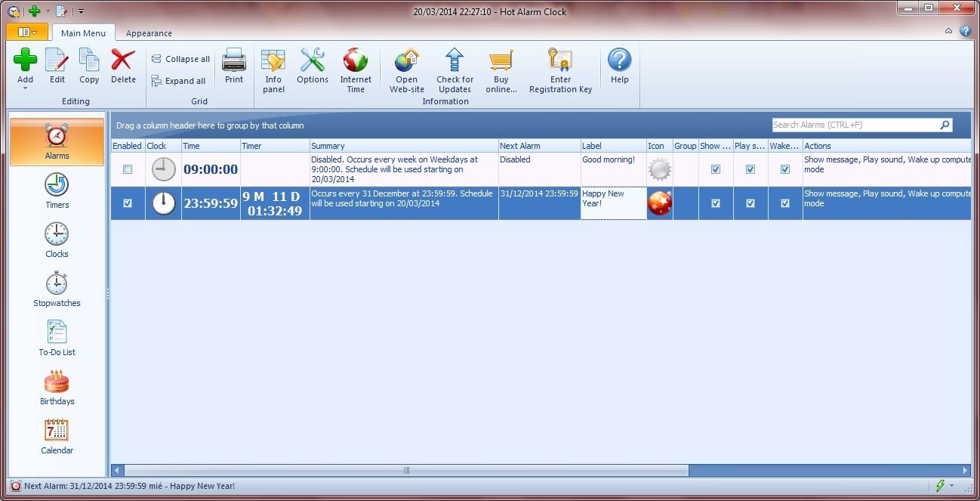The image size is (980, 501).
Task: Click the Internet Time toolbar icon
Action: click(x=355, y=70)
